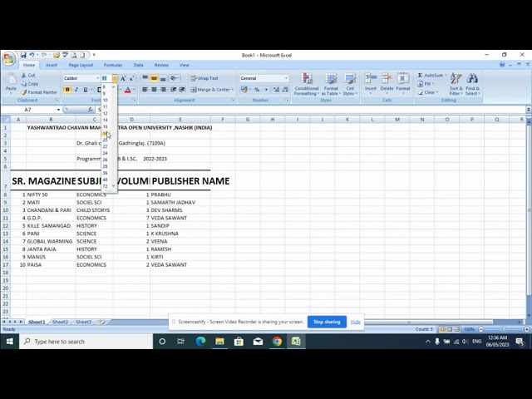The height and width of the screenshot is (399, 532).
Task: Choose font size 14 in the list
Action: tap(106, 120)
